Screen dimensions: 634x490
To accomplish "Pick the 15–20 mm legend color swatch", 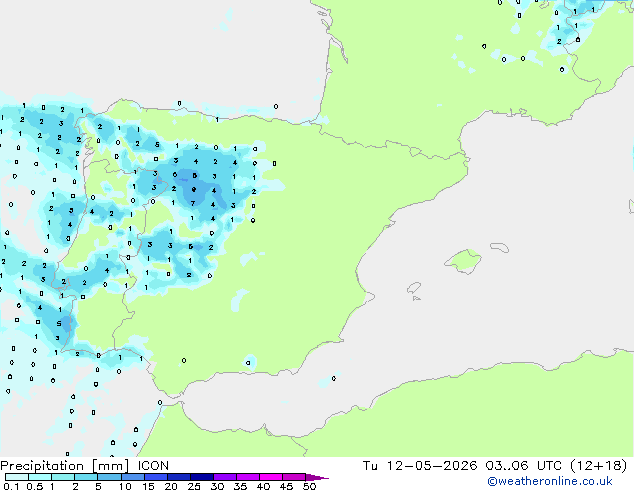I will (x=155, y=477).
